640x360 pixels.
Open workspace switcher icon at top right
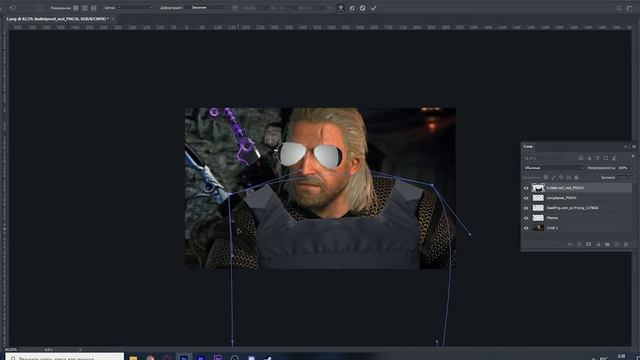point(630,8)
